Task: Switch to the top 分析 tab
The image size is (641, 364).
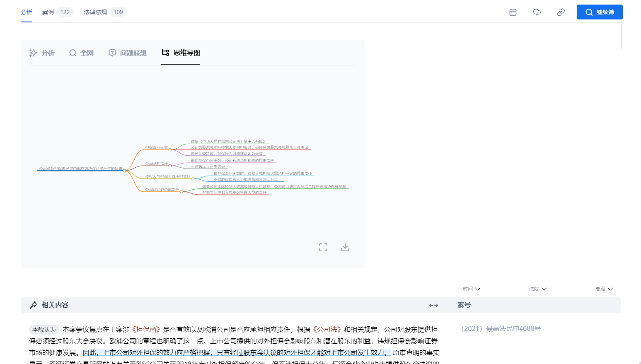Action: 27,12
